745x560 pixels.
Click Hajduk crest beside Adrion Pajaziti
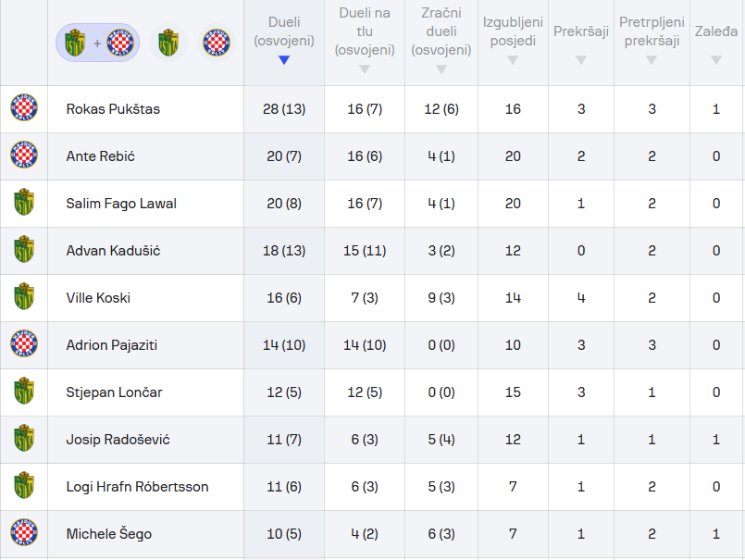click(24, 345)
